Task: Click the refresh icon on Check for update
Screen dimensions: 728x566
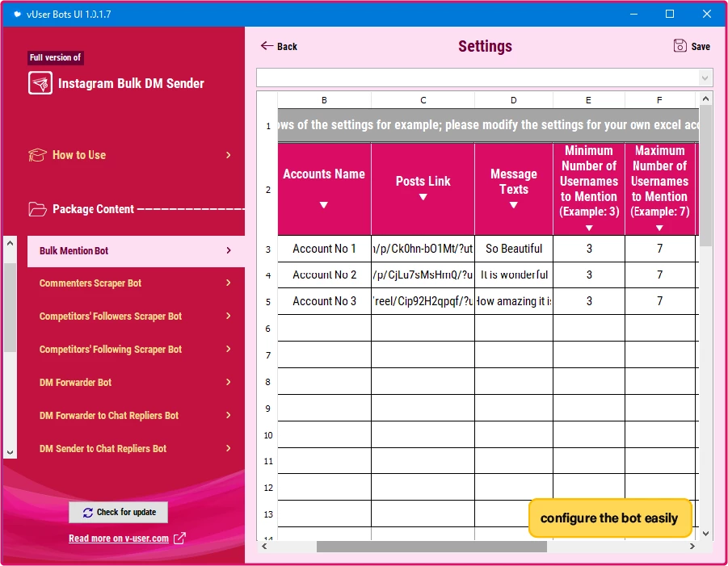Action: point(88,512)
